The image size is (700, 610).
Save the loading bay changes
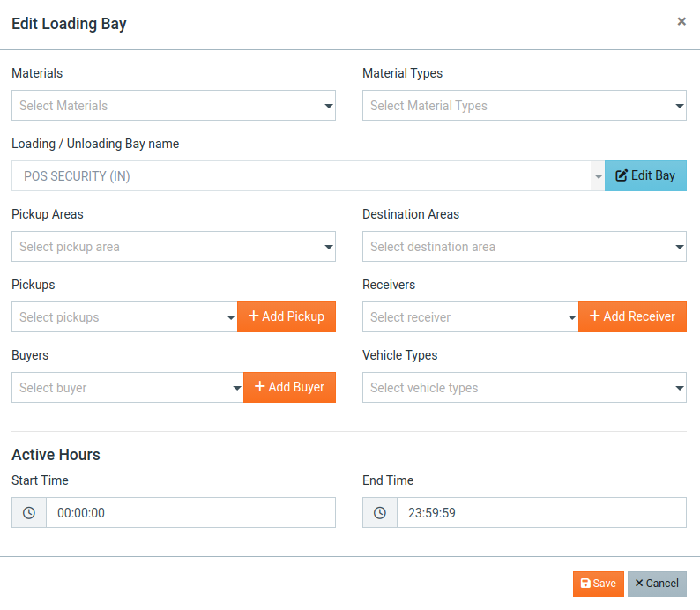tap(599, 584)
